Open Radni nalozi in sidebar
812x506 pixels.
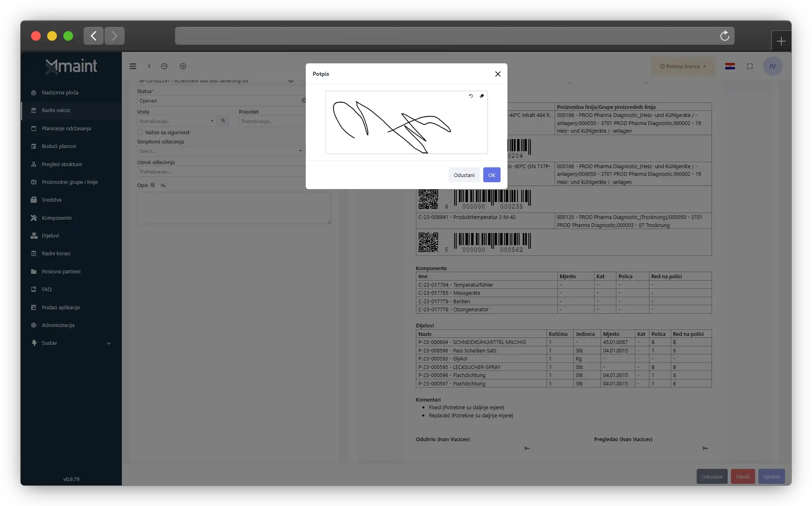pos(56,110)
